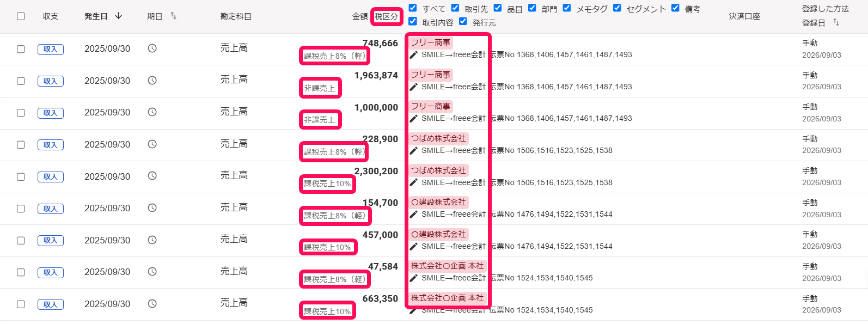Click the clock icon in the 154,700 row

(x=152, y=208)
